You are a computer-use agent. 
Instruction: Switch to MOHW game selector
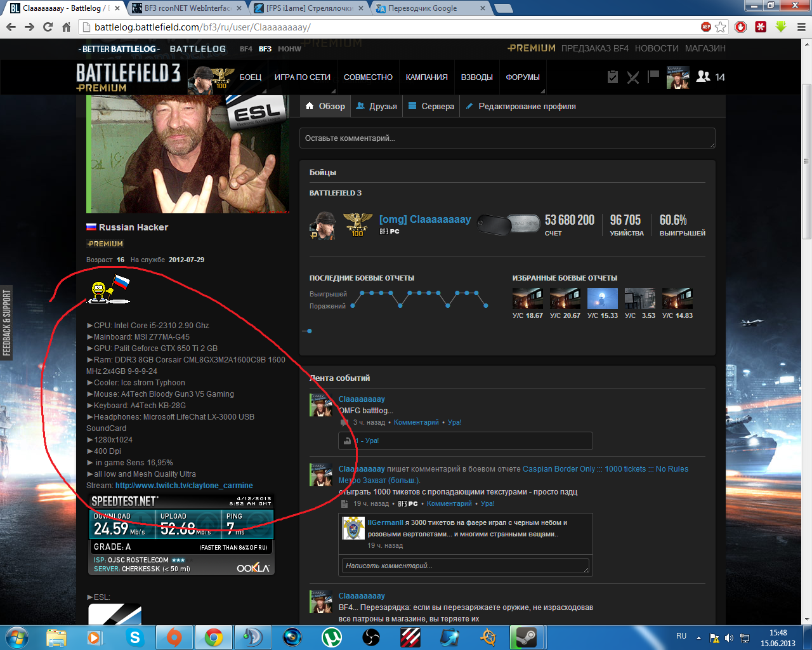(289, 49)
